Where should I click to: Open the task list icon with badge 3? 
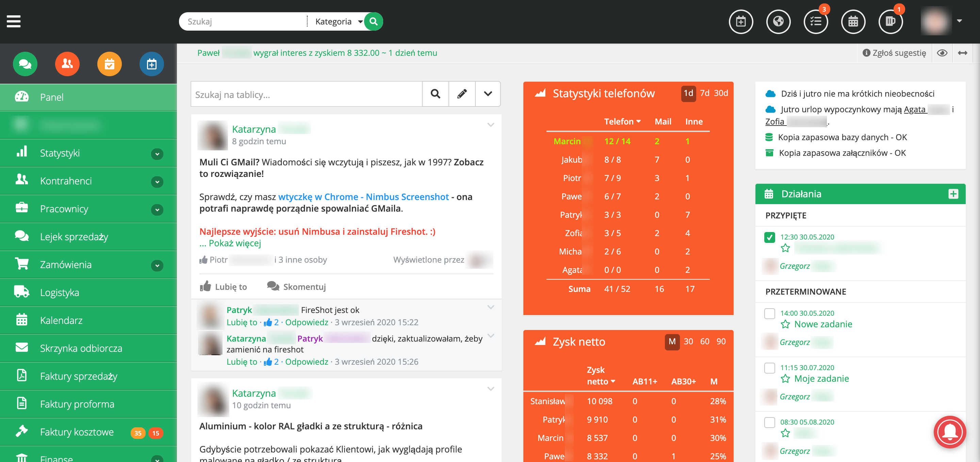coord(816,22)
